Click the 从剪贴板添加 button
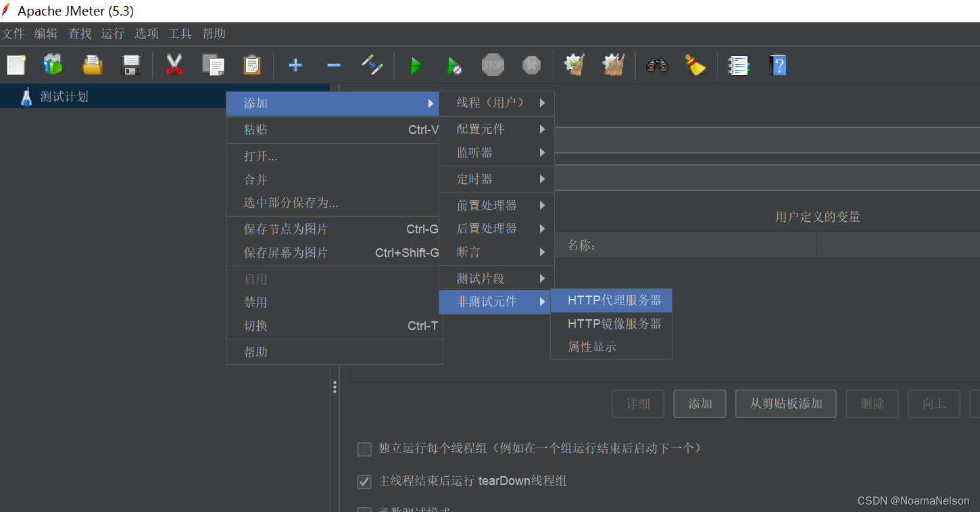Viewport: 980px width, 512px height. pos(785,403)
